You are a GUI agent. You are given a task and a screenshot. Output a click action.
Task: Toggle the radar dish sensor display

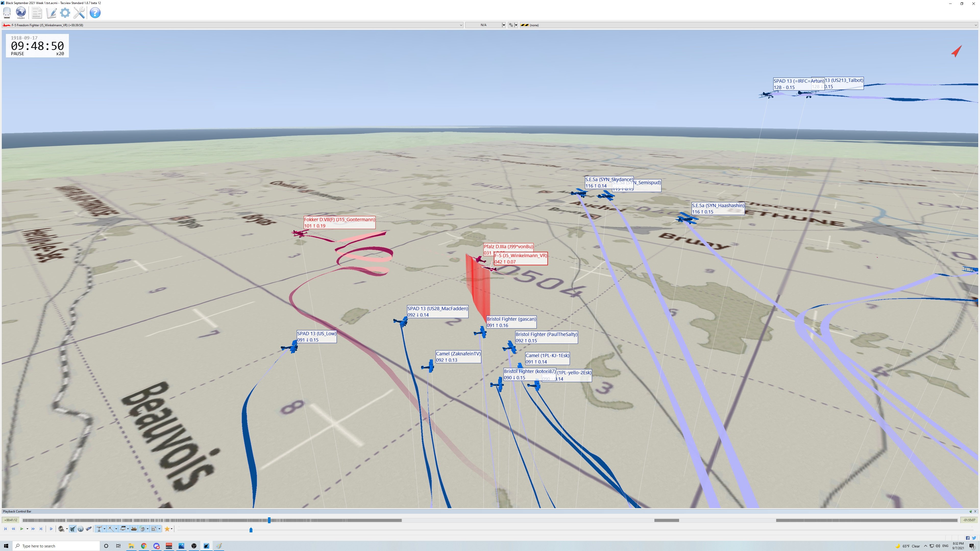pyautogui.click(x=142, y=529)
